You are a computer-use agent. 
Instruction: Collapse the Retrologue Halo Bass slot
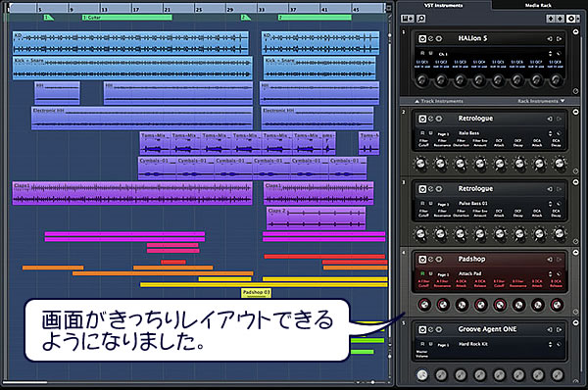click(575, 112)
